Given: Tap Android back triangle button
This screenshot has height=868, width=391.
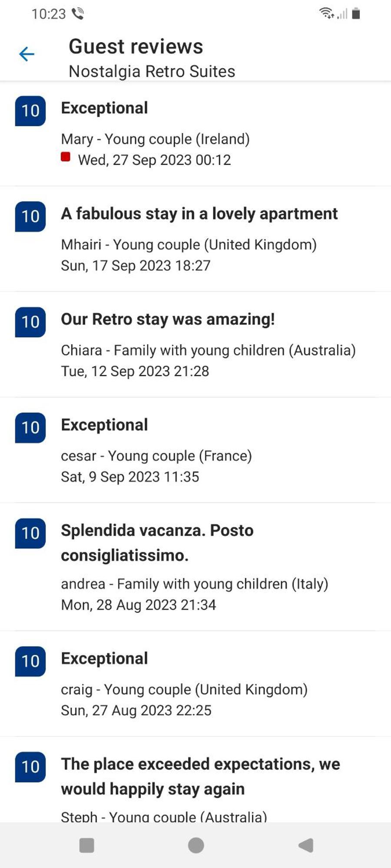Looking at the screenshot, I should click(x=306, y=845).
